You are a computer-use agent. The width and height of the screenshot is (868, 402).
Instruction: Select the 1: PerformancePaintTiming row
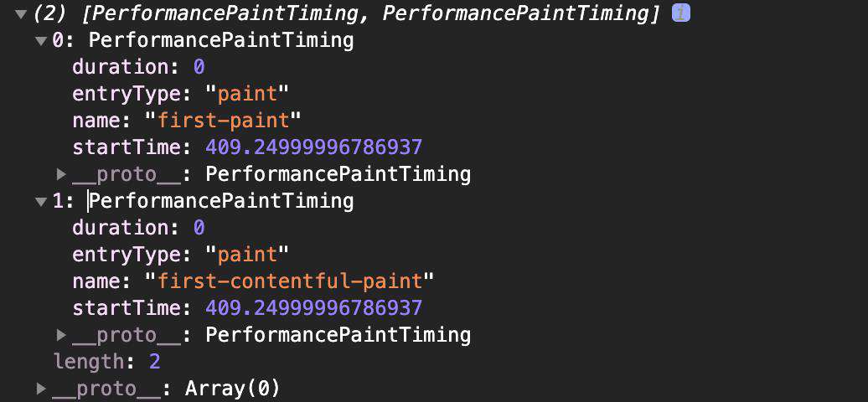click(x=203, y=201)
